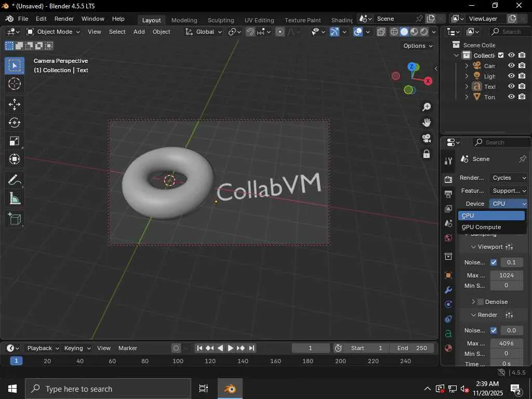Collapse the Viewport sampling section

tap(474, 247)
